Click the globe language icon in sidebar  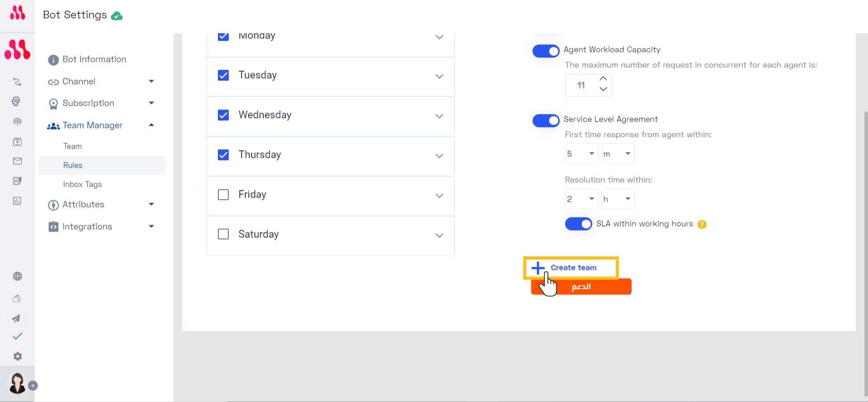coord(18,276)
